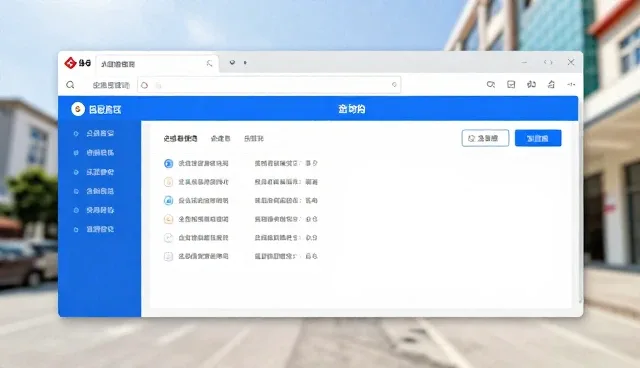Click the orange circle icon of the second list row
Screen dimensions: 640x368
coord(168,182)
